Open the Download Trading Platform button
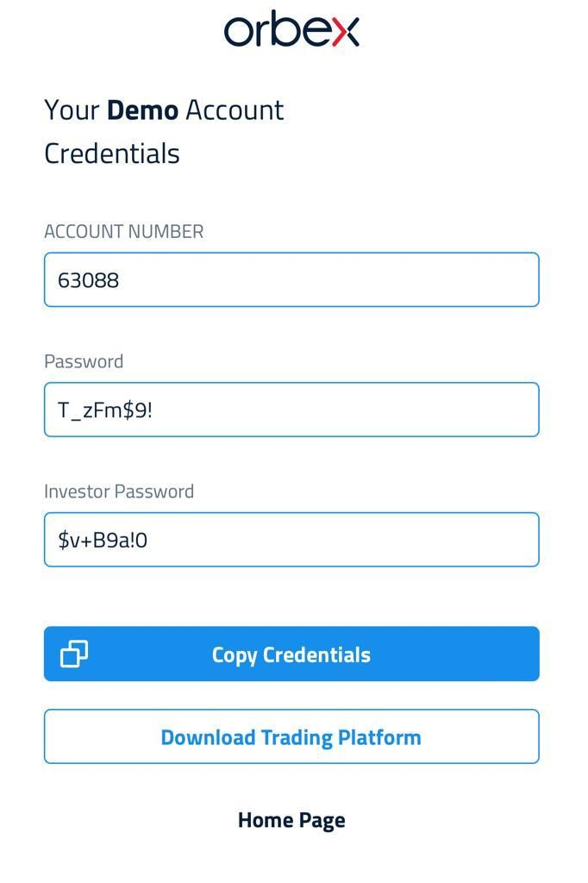The image size is (588, 883). (291, 736)
